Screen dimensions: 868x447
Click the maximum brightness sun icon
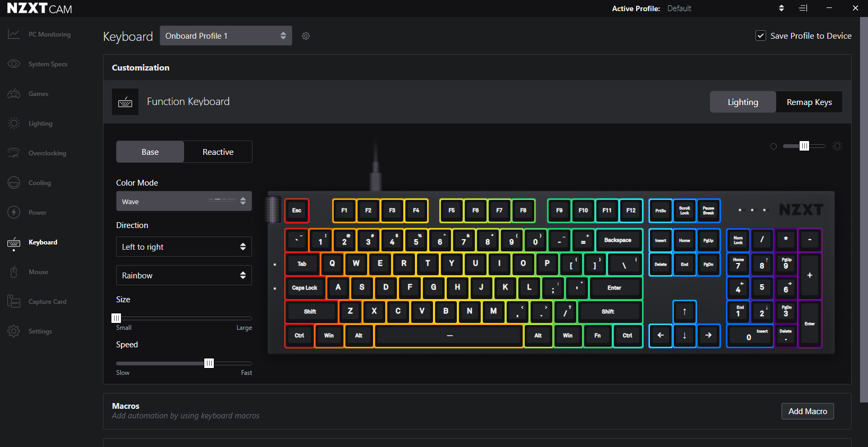837,146
